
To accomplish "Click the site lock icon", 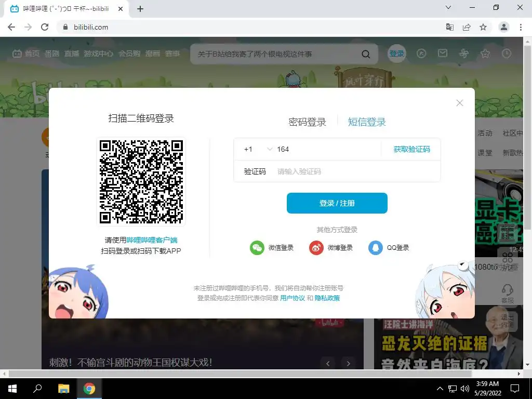I will click(65, 27).
